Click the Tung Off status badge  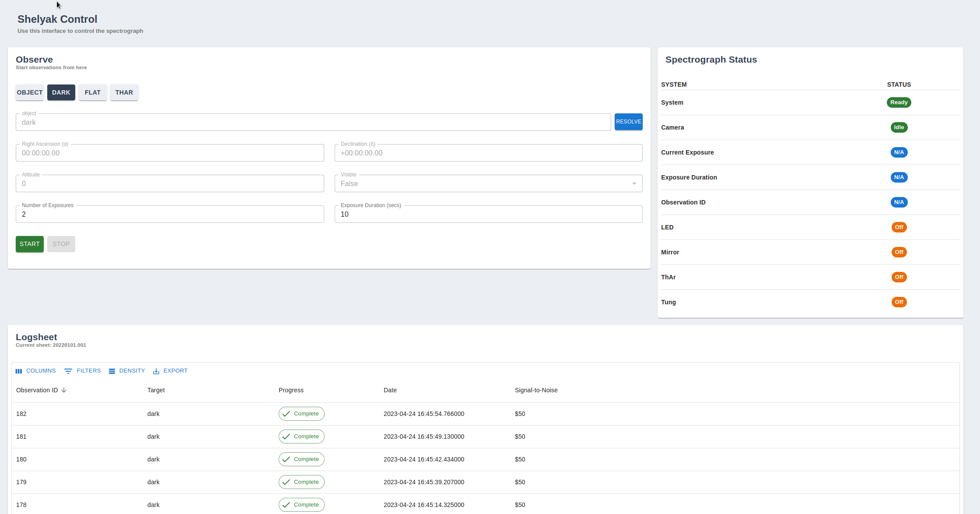(899, 302)
